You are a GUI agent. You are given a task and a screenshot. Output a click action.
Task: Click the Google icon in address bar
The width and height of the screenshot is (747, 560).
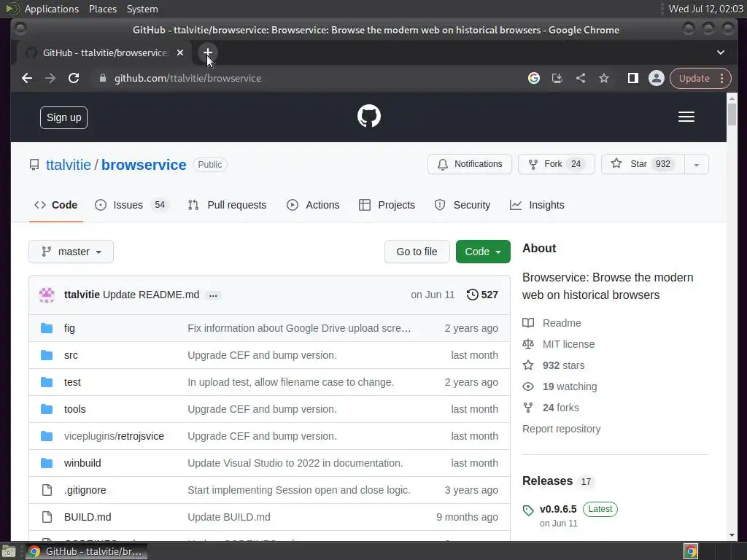click(x=533, y=78)
